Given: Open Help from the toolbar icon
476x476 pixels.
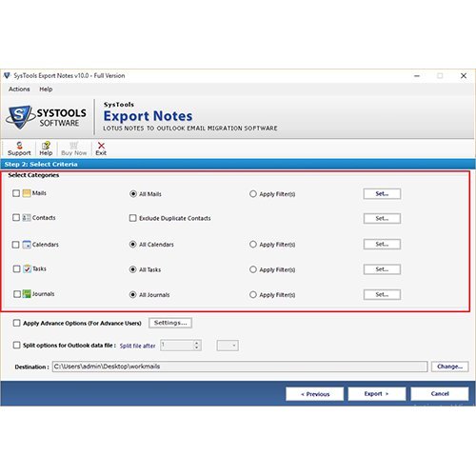Looking at the screenshot, I should coord(46,149).
